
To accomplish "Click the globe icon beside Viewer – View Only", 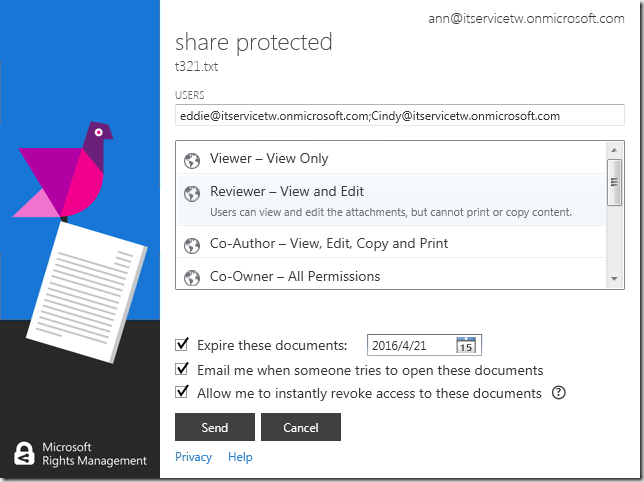I will tap(193, 159).
